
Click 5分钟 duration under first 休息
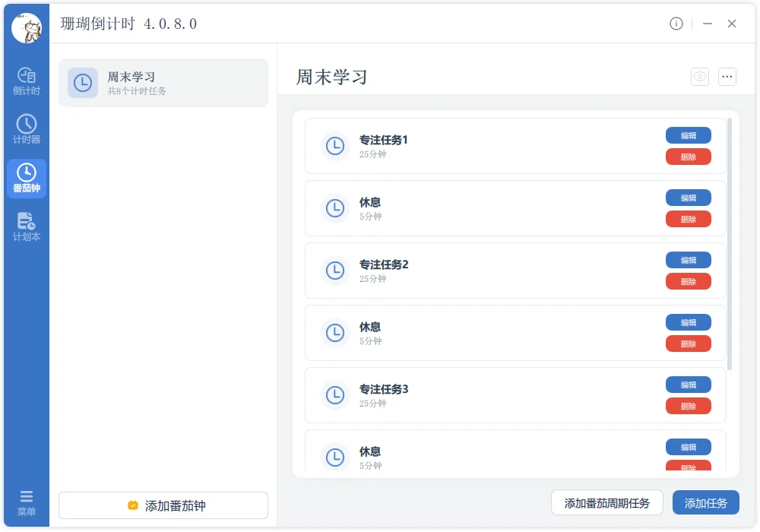pyautogui.click(x=370, y=217)
